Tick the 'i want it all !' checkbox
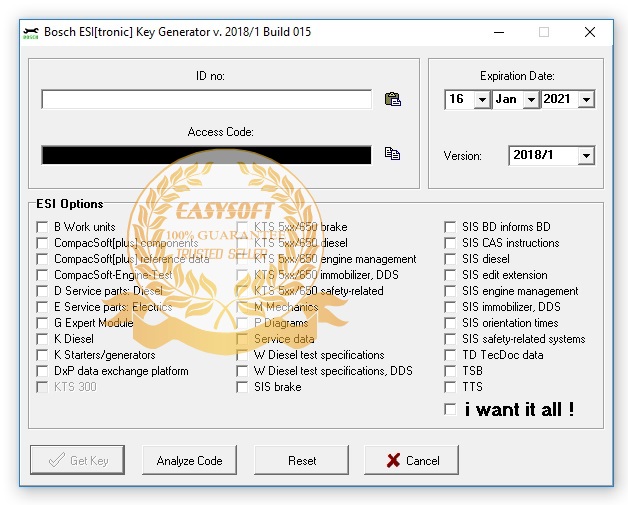 (x=450, y=410)
